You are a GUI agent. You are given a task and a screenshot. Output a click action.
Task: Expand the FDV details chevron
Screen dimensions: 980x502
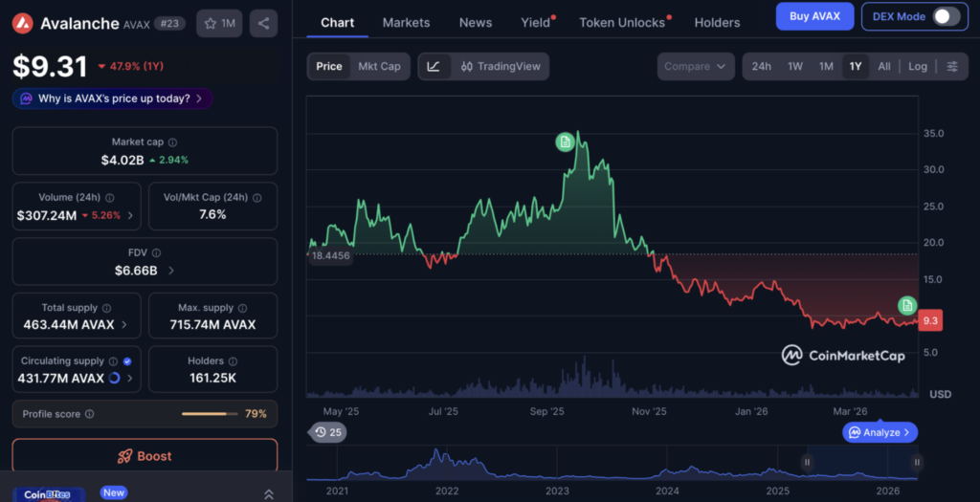pos(171,271)
